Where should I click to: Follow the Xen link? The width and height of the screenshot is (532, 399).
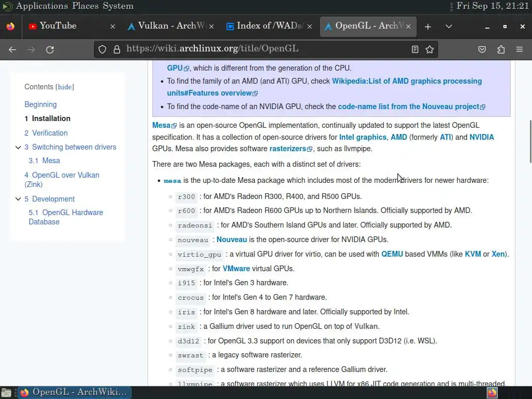(498, 254)
